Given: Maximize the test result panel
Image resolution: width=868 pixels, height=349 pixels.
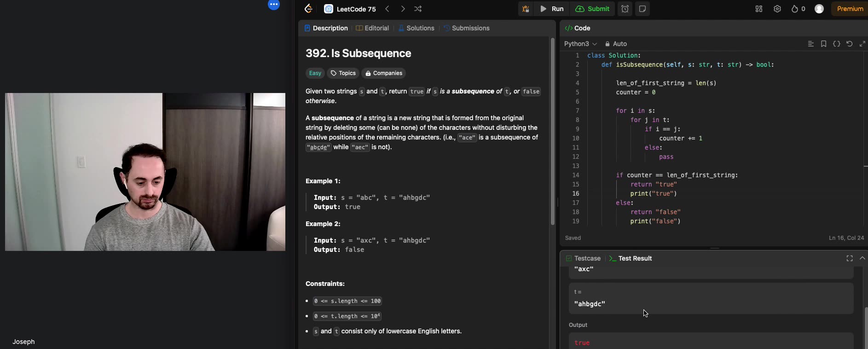Looking at the screenshot, I should pyautogui.click(x=850, y=258).
